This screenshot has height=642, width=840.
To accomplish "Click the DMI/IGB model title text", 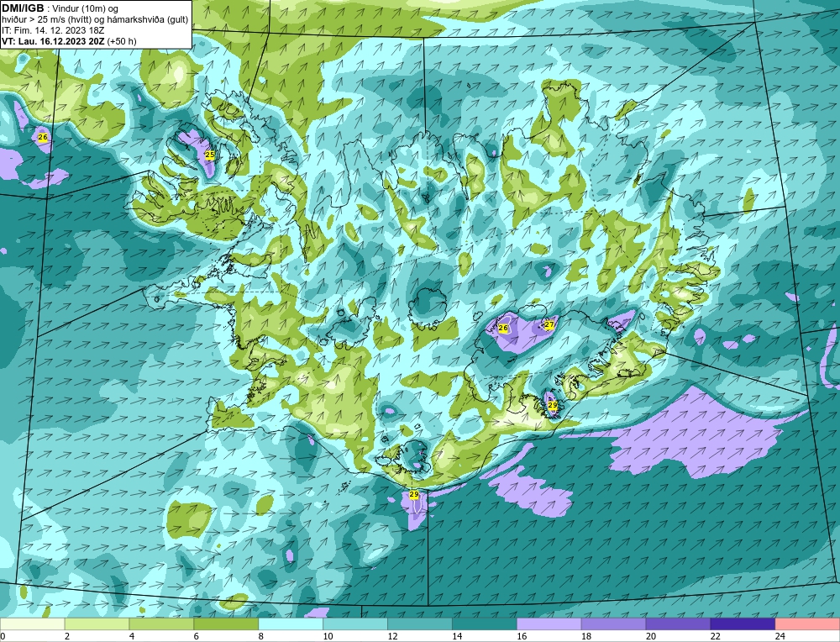I will pyautogui.click(x=23, y=8).
